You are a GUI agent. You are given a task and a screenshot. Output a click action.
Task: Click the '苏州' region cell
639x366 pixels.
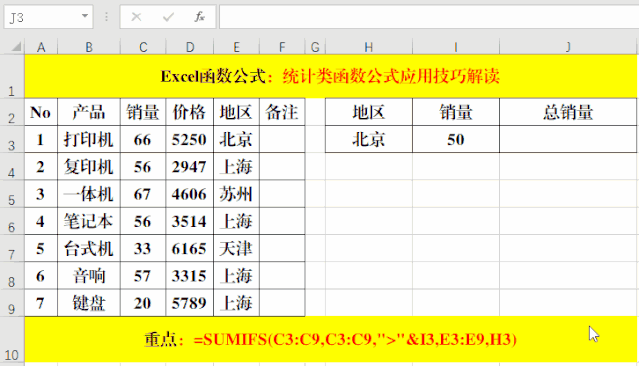click(236, 194)
